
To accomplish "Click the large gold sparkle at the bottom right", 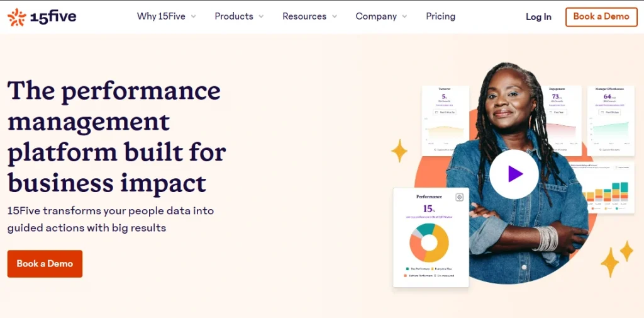I will tap(609, 262).
